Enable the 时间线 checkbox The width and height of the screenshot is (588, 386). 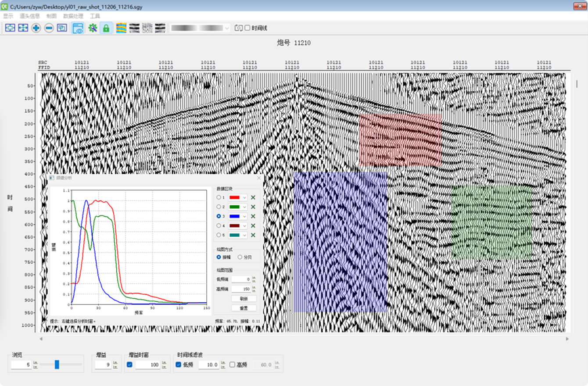tap(247, 28)
